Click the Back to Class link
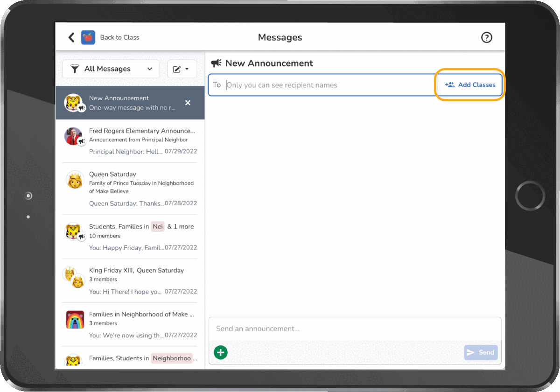The height and width of the screenshot is (392, 560). coord(120,37)
